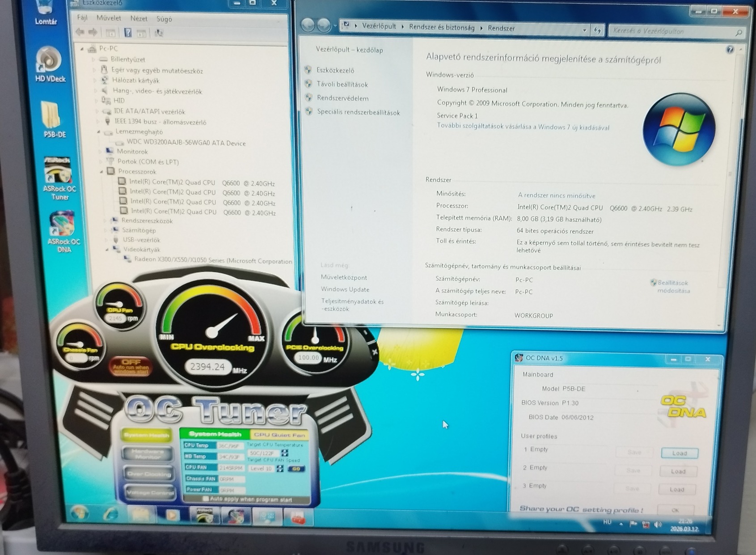Switch to ASRock OC Tuner taskbar button
This screenshot has height=555, width=756.
coord(204,516)
